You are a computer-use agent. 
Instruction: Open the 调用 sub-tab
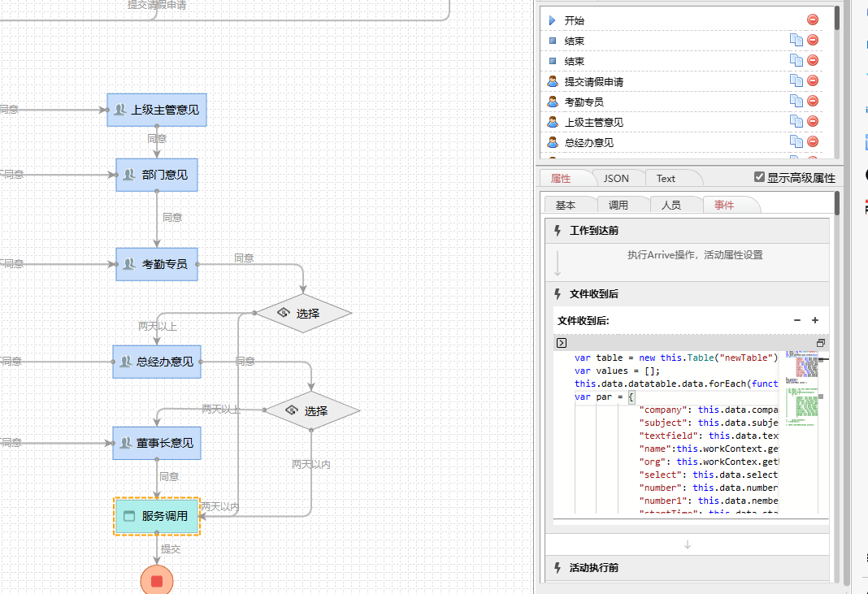[618, 205]
